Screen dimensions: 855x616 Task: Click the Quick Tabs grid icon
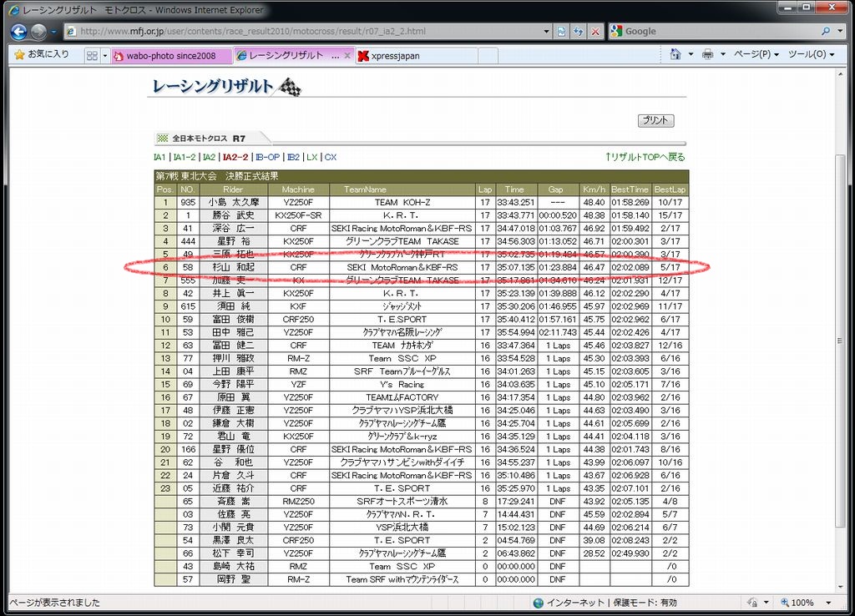(x=92, y=55)
